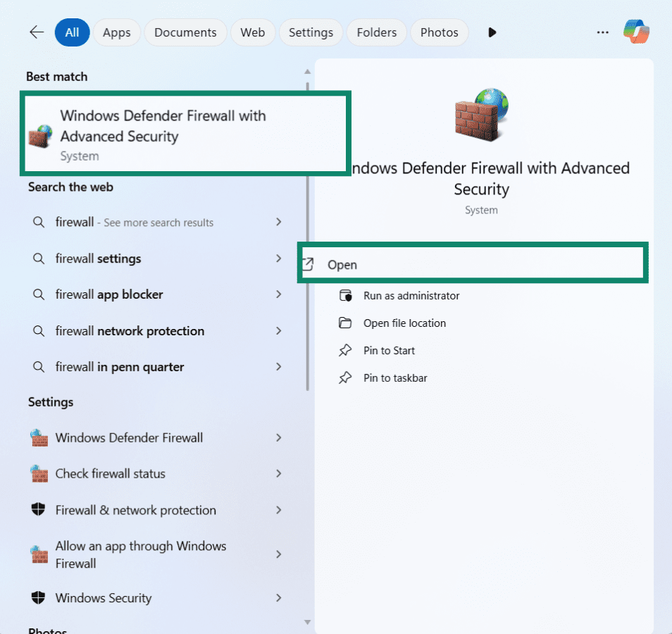Expand the Windows Defender Firewall settings chevron
This screenshot has height=634, width=672.
[x=279, y=437]
